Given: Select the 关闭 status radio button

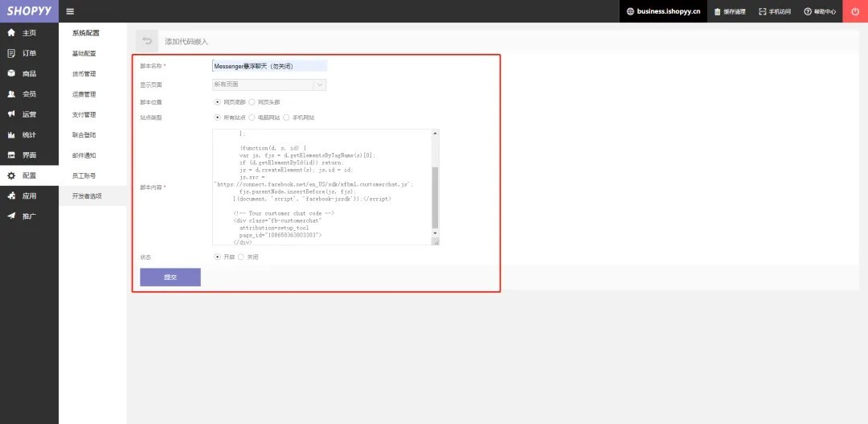Looking at the screenshot, I should pyautogui.click(x=241, y=257).
